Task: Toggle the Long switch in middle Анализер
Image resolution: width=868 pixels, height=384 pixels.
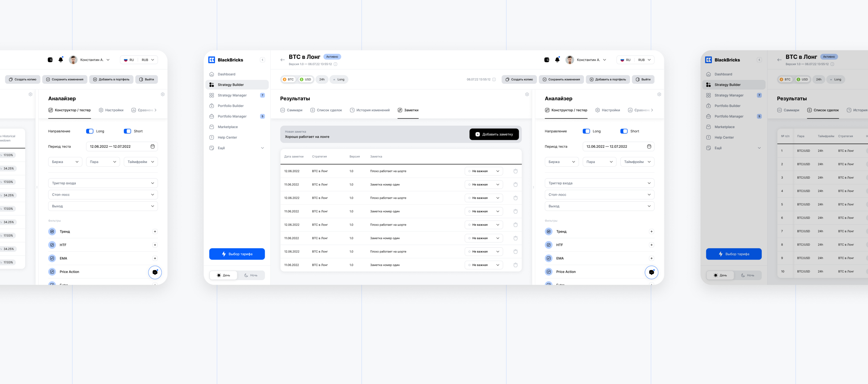Action: tap(586, 131)
